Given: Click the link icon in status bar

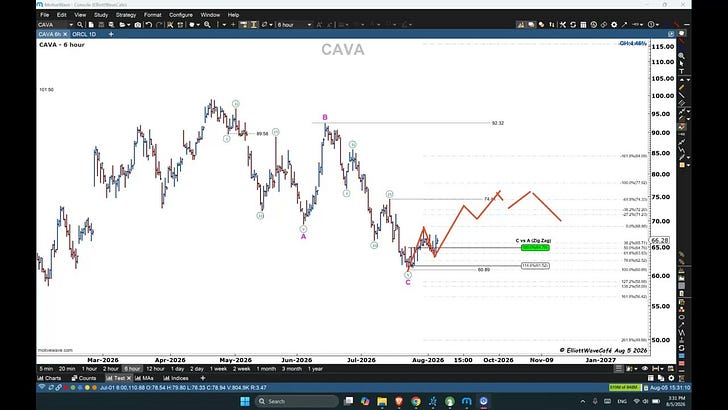Looking at the screenshot, I should 58,387.
